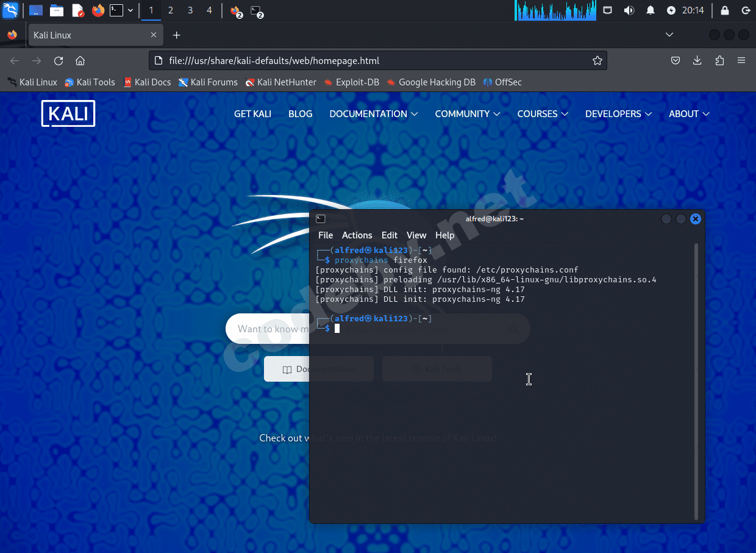Click the log out icon
756x553 pixels.
pos(746,10)
